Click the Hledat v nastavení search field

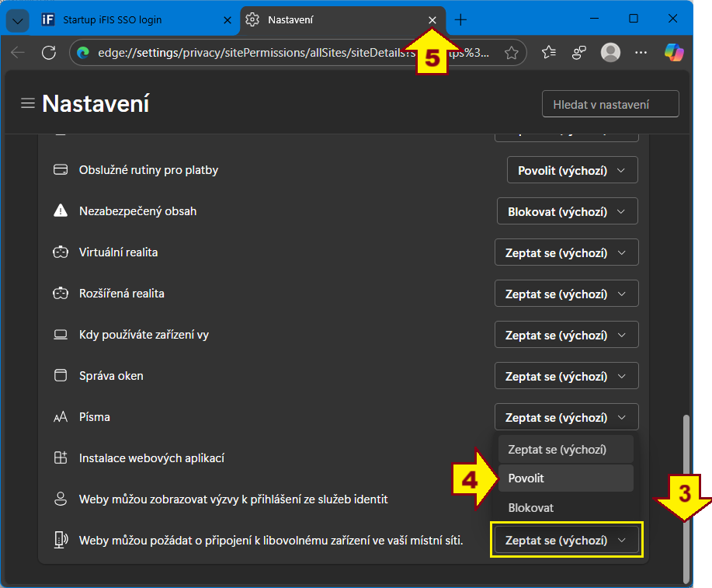(x=610, y=104)
